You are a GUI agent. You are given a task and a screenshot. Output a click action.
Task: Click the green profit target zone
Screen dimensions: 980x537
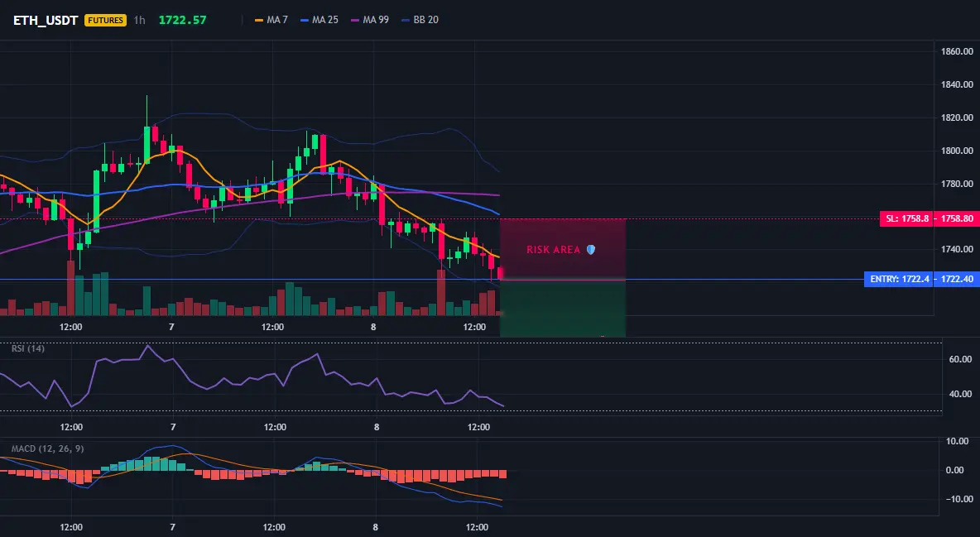coord(563,308)
